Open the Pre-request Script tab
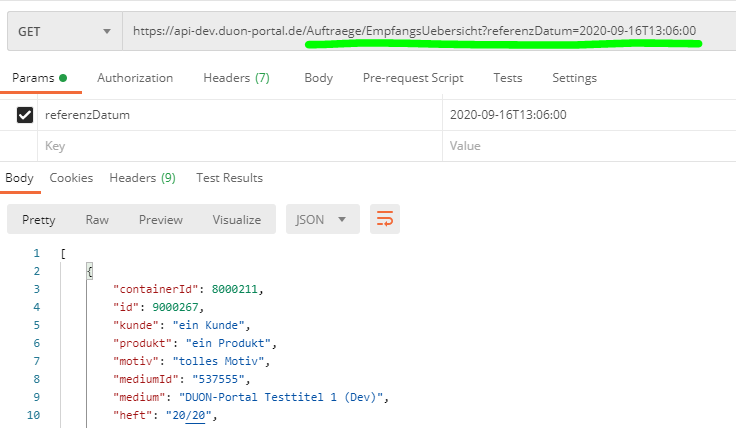 [x=413, y=78]
